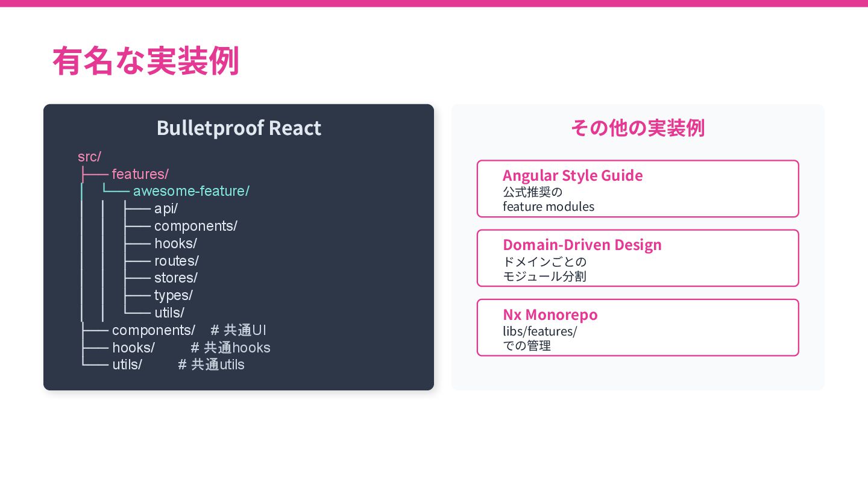Click the comment # 共通utils
This screenshot has height=488, width=868.
tap(211, 364)
